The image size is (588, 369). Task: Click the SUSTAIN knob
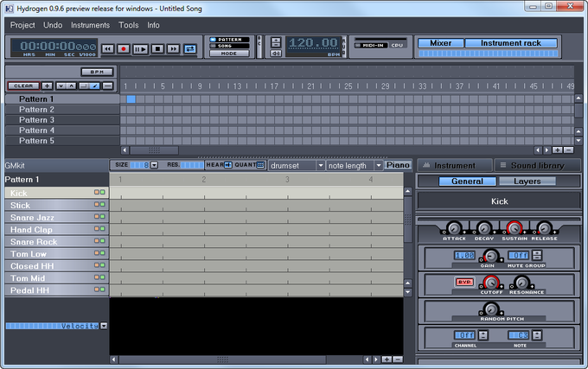(x=514, y=228)
